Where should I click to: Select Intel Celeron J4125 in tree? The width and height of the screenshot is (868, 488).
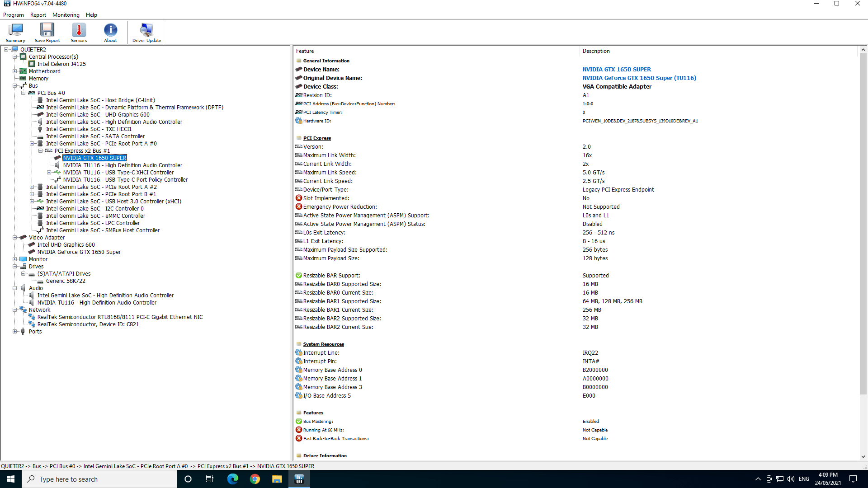[x=61, y=64]
